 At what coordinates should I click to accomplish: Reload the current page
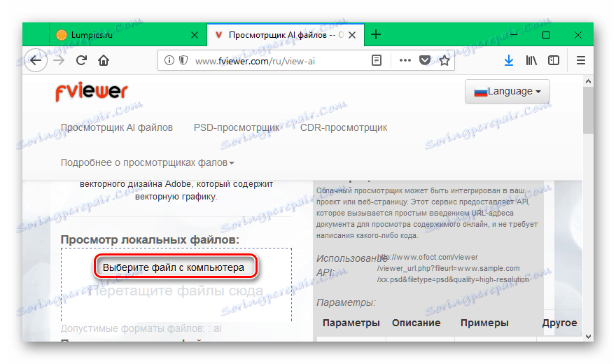pyautogui.click(x=81, y=60)
